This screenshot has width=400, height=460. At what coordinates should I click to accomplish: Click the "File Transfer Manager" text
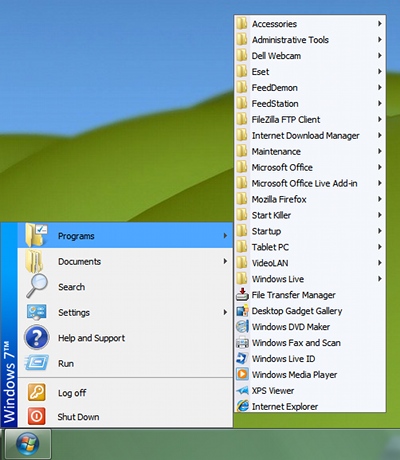point(293,295)
